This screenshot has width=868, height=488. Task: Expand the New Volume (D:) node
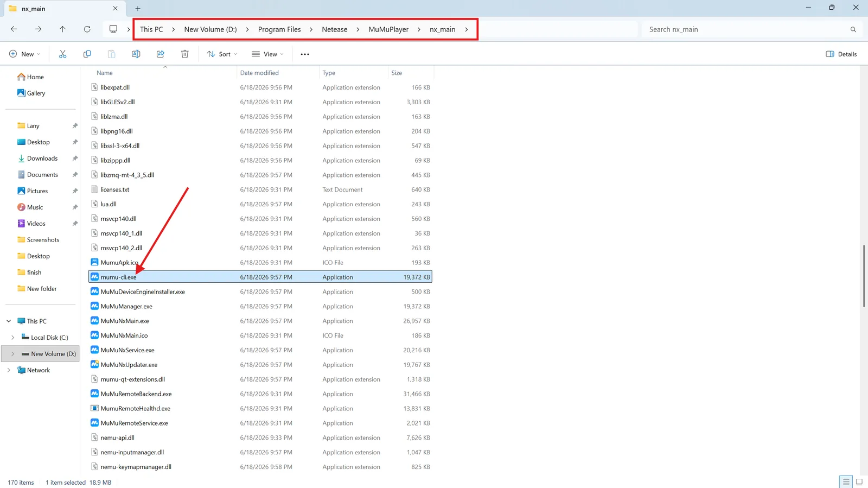(13, 354)
